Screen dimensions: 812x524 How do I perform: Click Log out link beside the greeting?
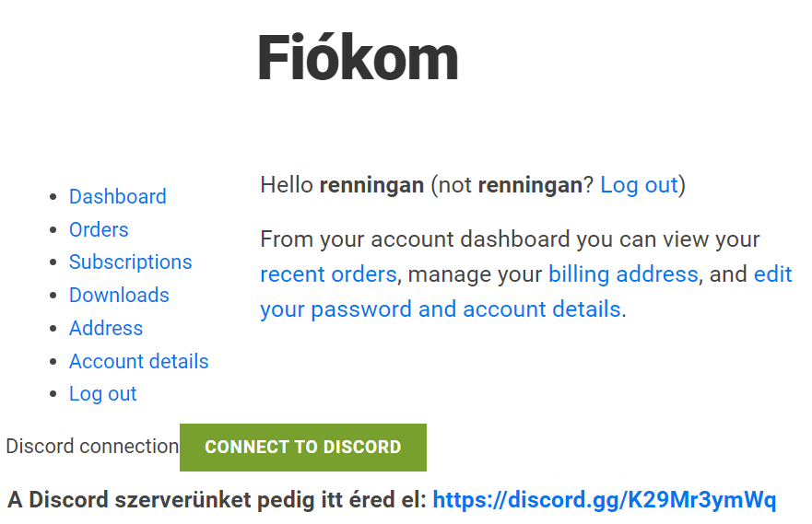tap(638, 184)
